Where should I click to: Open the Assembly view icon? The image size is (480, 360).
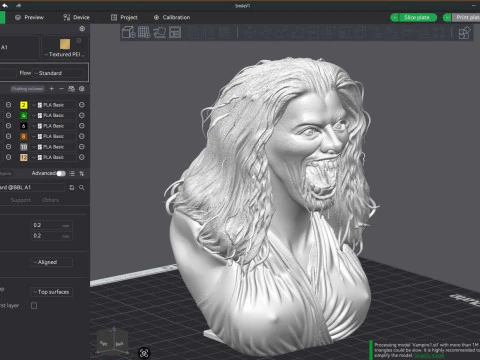click(464, 33)
